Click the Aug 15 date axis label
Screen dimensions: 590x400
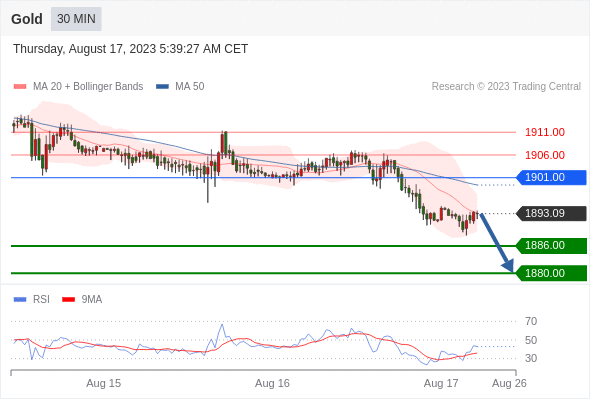[103, 383]
